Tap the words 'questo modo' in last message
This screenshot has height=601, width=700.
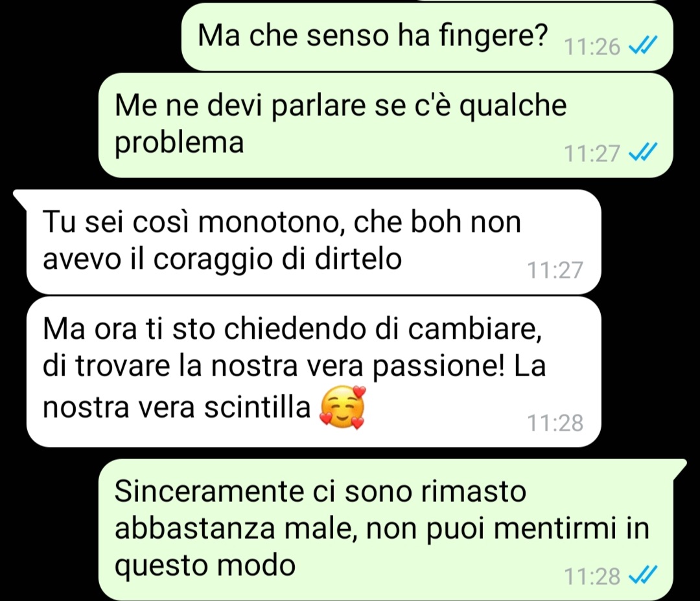(x=205, y=566)
